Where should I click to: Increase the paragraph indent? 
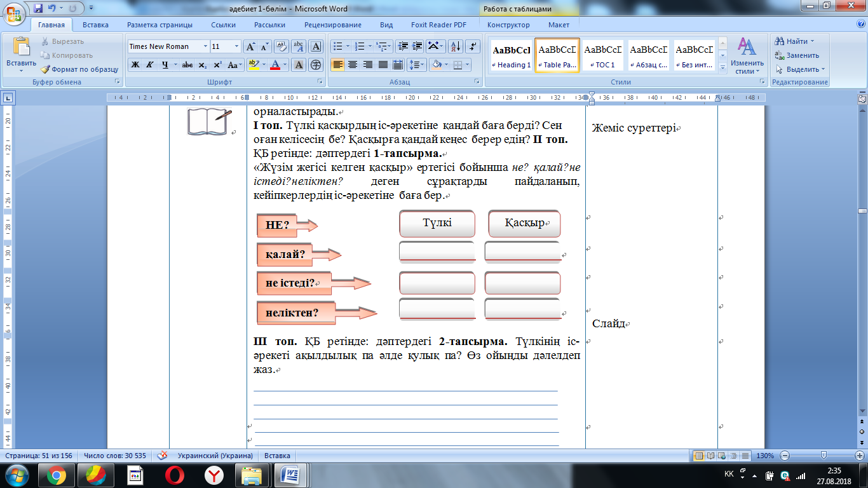point(417,46)
